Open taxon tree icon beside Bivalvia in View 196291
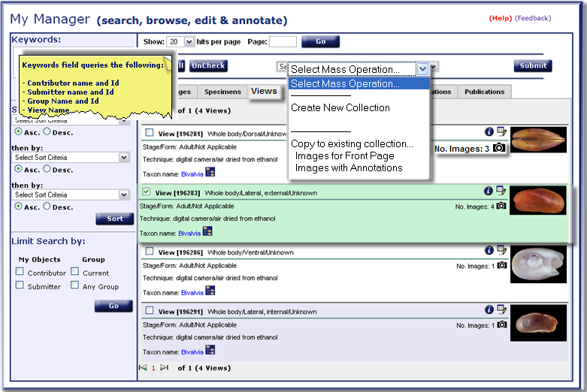The width and height of the screenshot is (587, 392). click(x=210, y=351)
